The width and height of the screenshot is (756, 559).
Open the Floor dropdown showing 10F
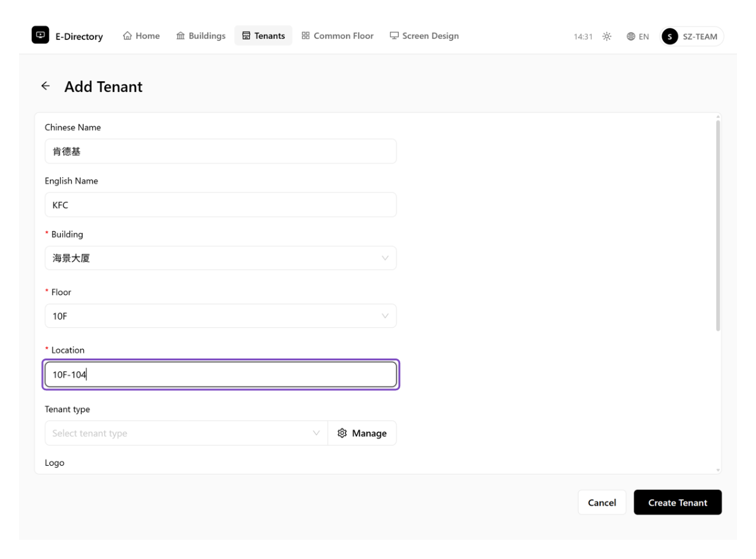click(221, 316)
